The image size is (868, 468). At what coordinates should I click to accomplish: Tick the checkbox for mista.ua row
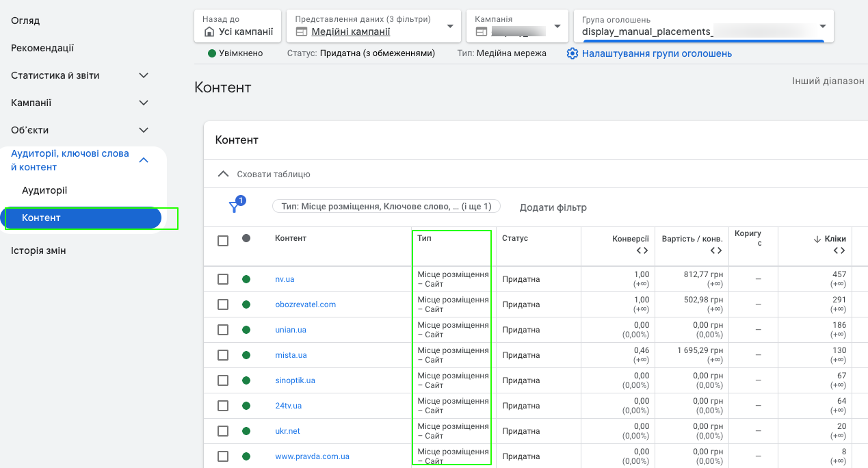pyautogui.click(x=223, y=355)
